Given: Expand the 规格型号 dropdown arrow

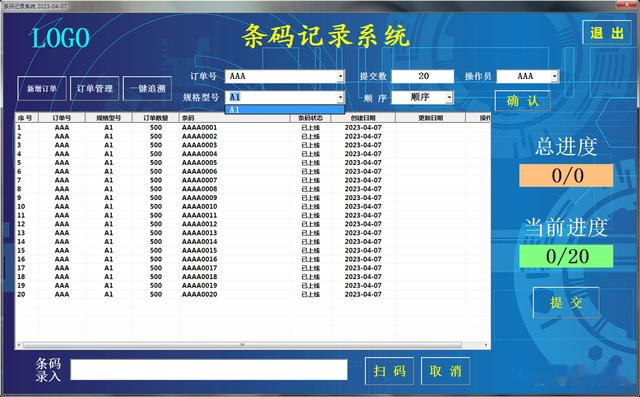Looking at the screenshot, I should click(x=340, y=97).
